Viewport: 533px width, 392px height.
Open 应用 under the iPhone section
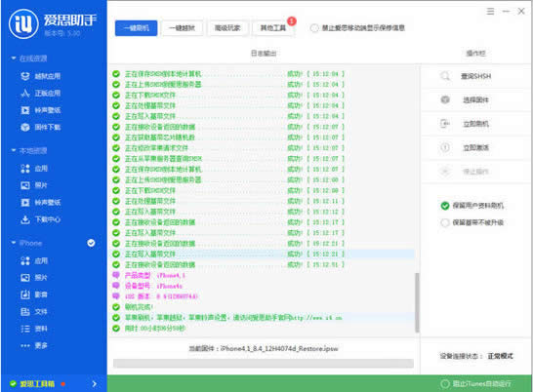click(x=34, y=261)
